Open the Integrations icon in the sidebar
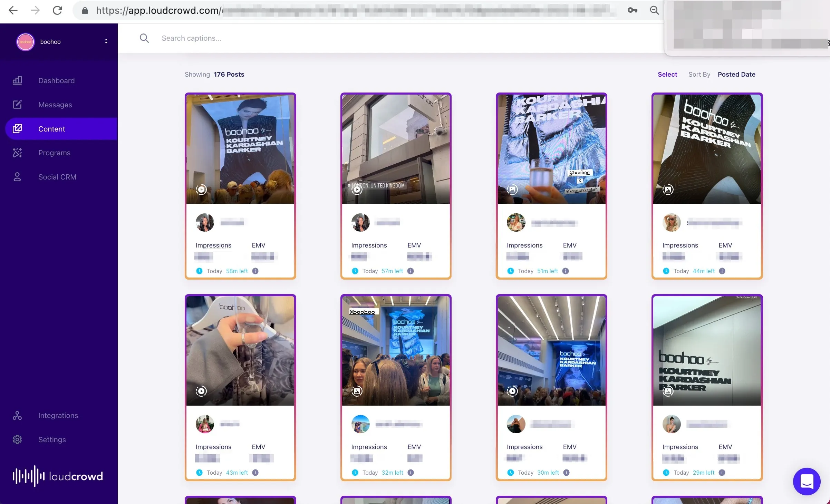Screen dimensions: 830x504 click(17, 415)
